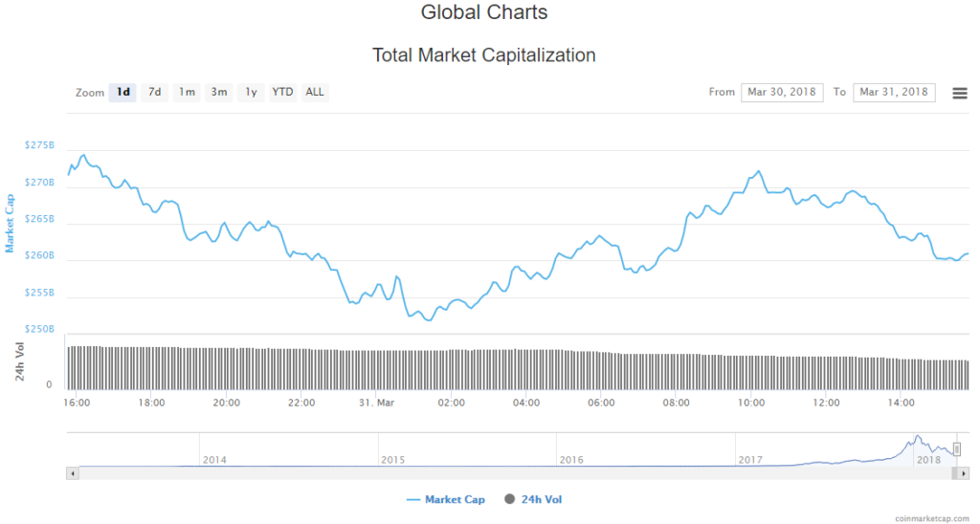Edit the To date field
980x524 pixels.
[x=894, y=92]
